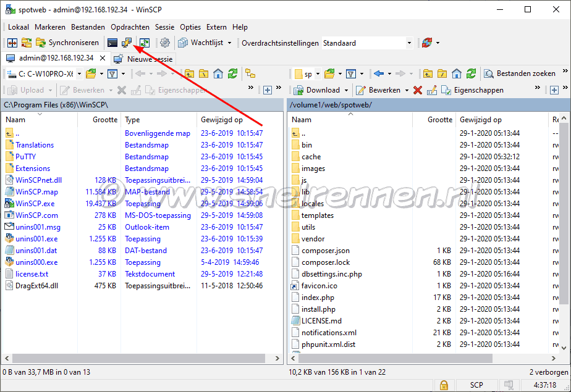This screenshot has width=571, height=392.
Task: Open the Lokaal menu
Action: pyautogui.click(x=19, y=27)
